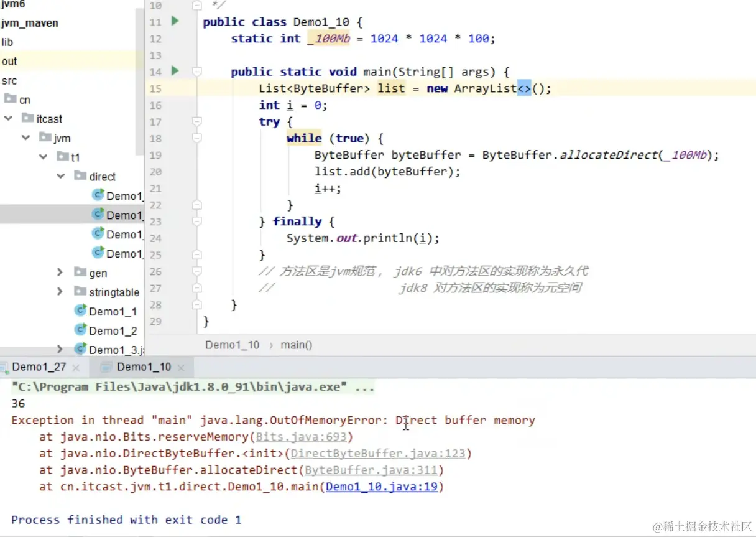The image size is (756, 537).
Task: Close the Demo1_27 run tab
Action: click(76, 368)
